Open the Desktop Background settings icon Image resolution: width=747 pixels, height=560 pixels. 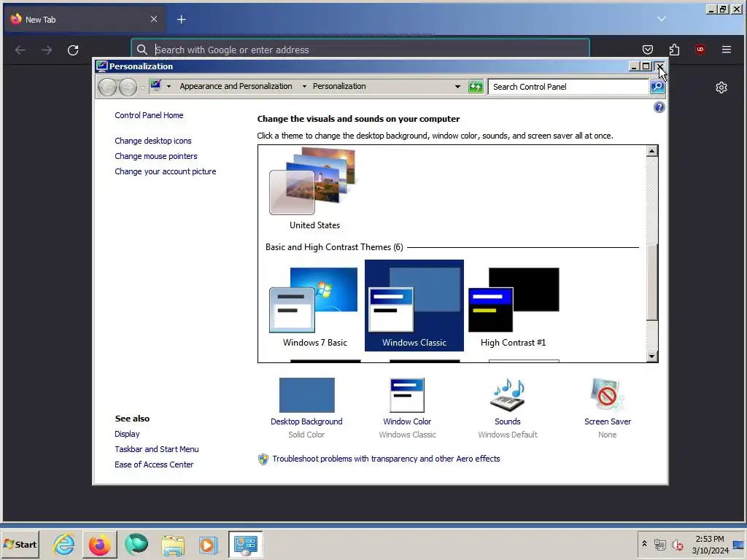(x=307, y=394)
